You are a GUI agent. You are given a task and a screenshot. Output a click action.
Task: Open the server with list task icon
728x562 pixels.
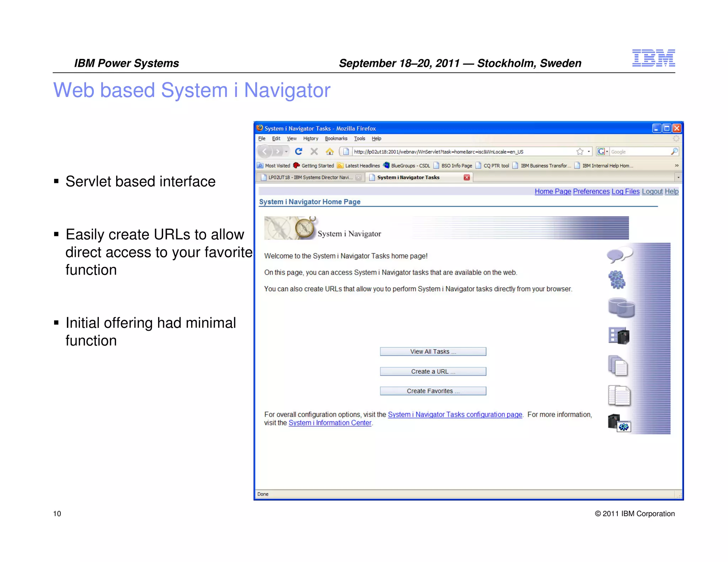click(619, 336)
